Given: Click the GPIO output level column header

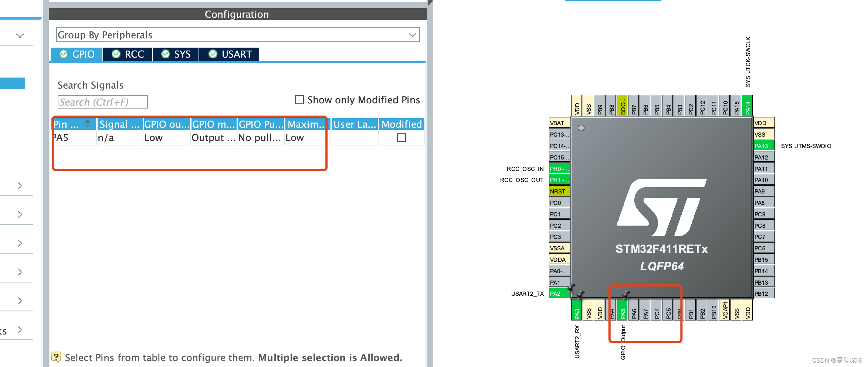Looking at the screenshot, I should (x=167, y=124).
